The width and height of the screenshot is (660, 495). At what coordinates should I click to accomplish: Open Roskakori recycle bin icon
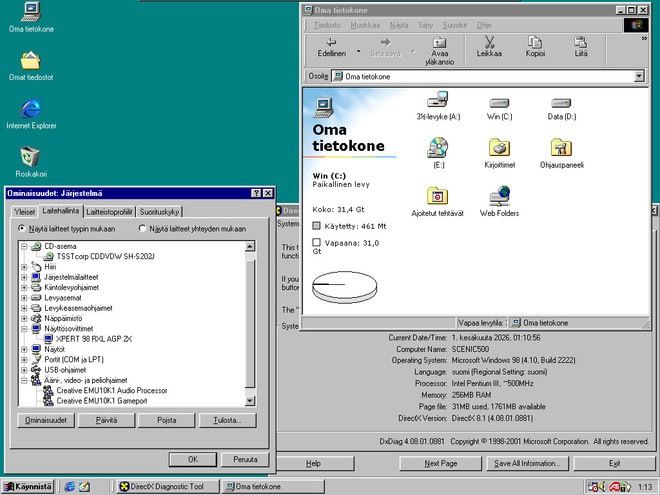(x=31, y=162)
